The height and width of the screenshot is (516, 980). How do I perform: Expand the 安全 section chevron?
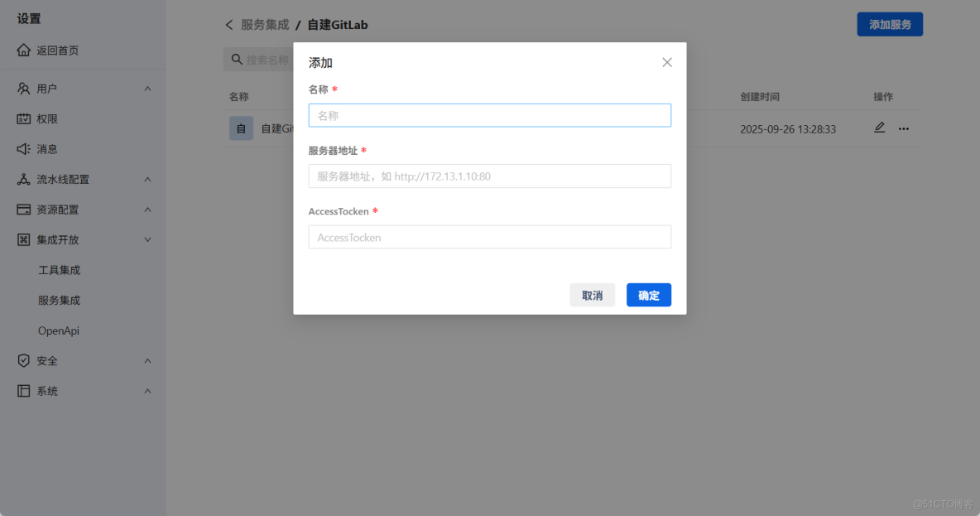(147, 360)
